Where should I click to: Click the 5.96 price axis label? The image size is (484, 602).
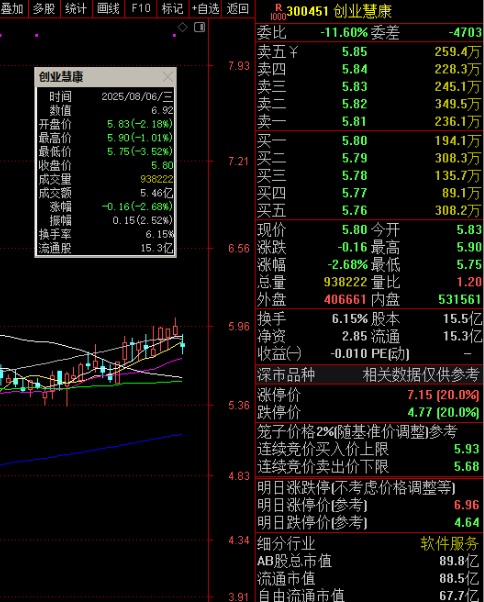click(x=239, y=327)
